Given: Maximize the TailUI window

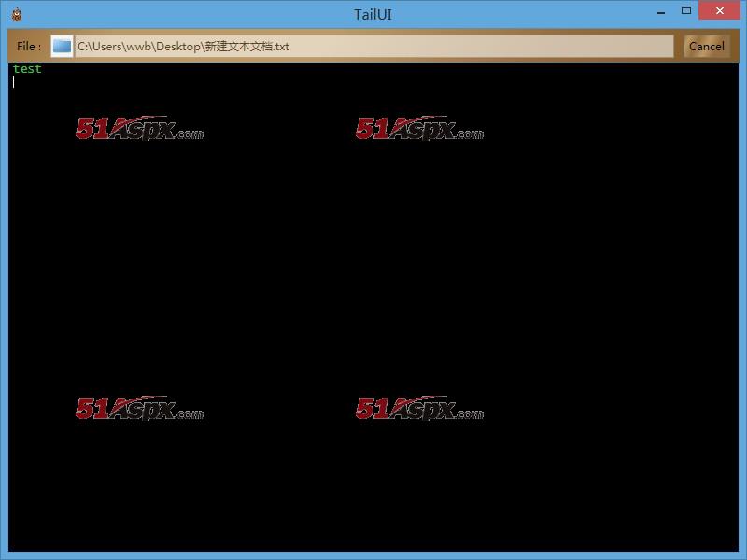Looking at the screenshot, I should pos(686,11).
